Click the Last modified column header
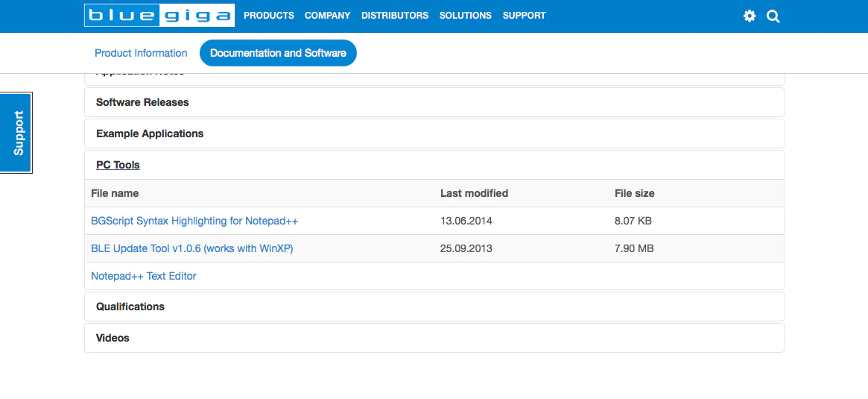 pyautogui.click(x=474, y=193)
